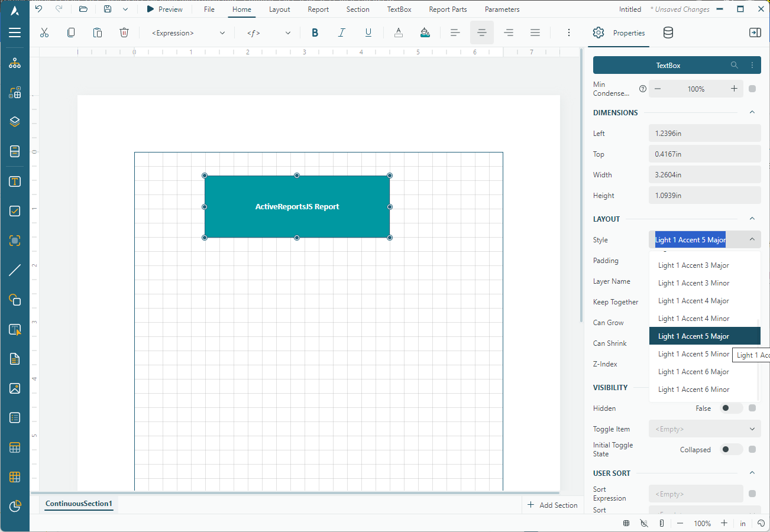Search properties with magnifier icon
This screenshot has width=770, height=532.
pyautogui.click(x=735, y=65)
